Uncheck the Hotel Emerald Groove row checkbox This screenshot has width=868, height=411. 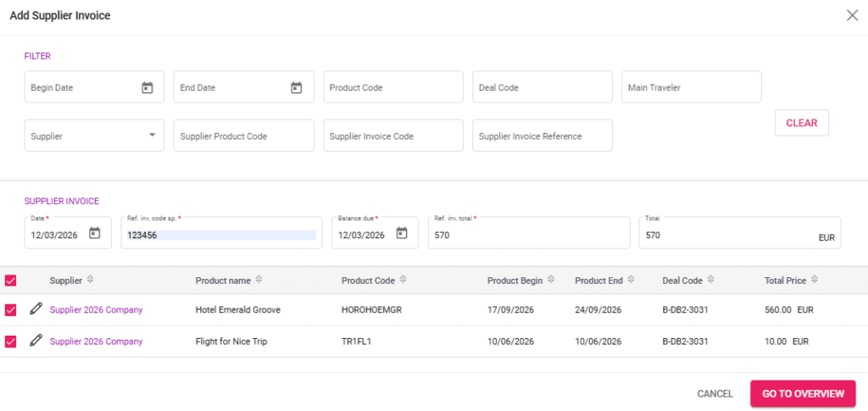pyautogui.click(x=11, y=310)
